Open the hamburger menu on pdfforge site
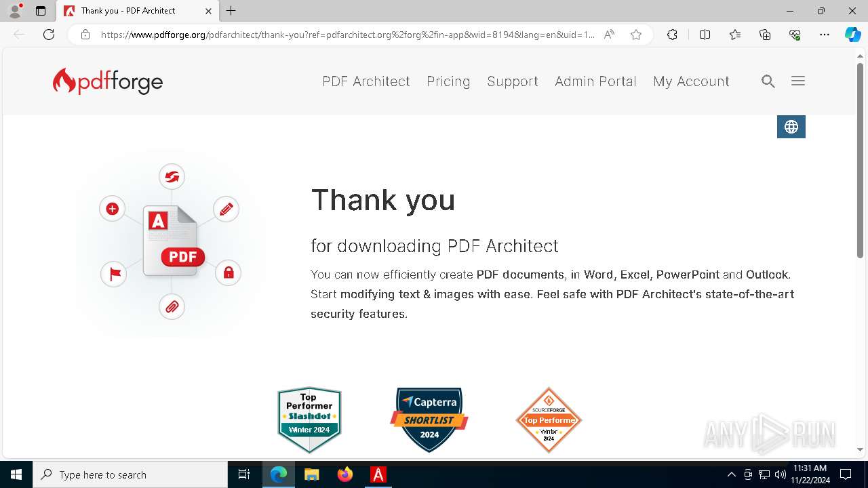Image resolution: width=868 pixels, height=488 pixels. pyautogui.click(x=798, y=81)
